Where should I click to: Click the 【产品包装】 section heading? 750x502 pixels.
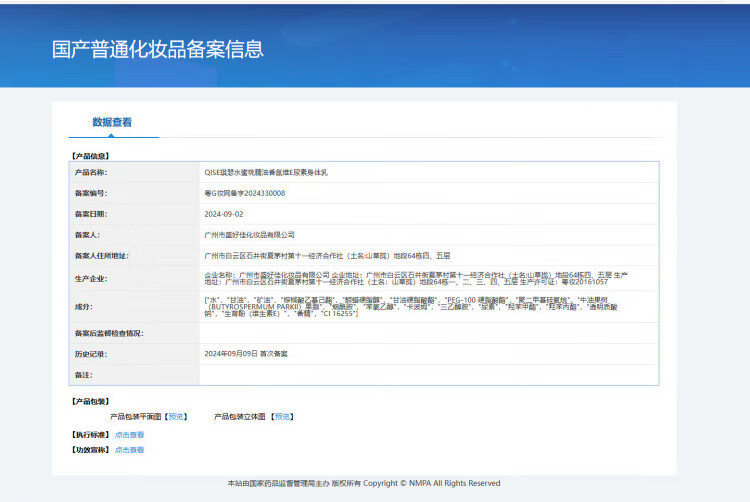pos(90,401)
